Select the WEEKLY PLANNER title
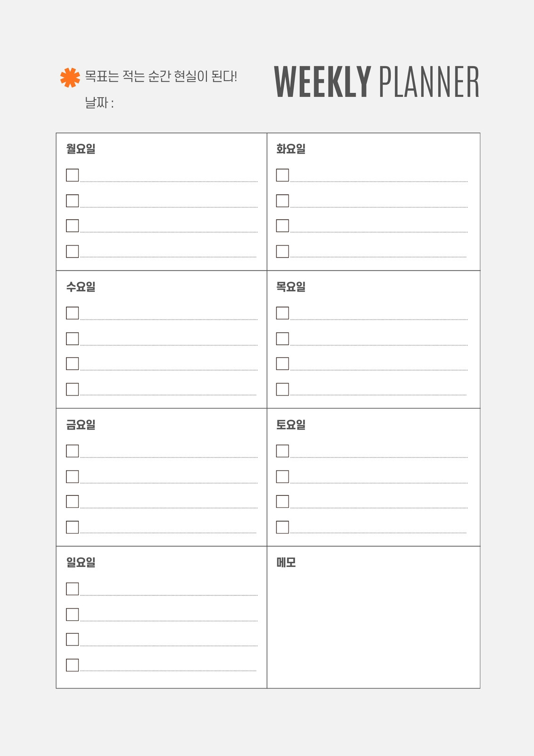534x756 pixels. click(377, 82)
